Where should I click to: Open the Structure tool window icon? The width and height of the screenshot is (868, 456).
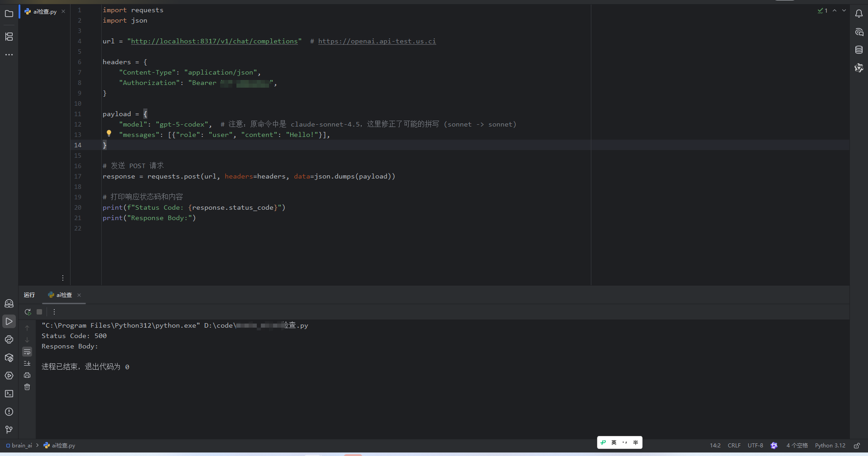point(9,37)
